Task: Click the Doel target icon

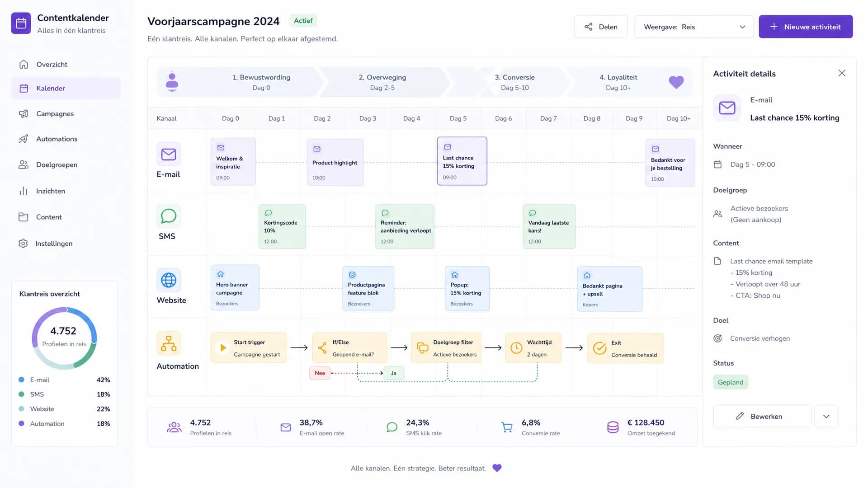Action: [717, 338]
